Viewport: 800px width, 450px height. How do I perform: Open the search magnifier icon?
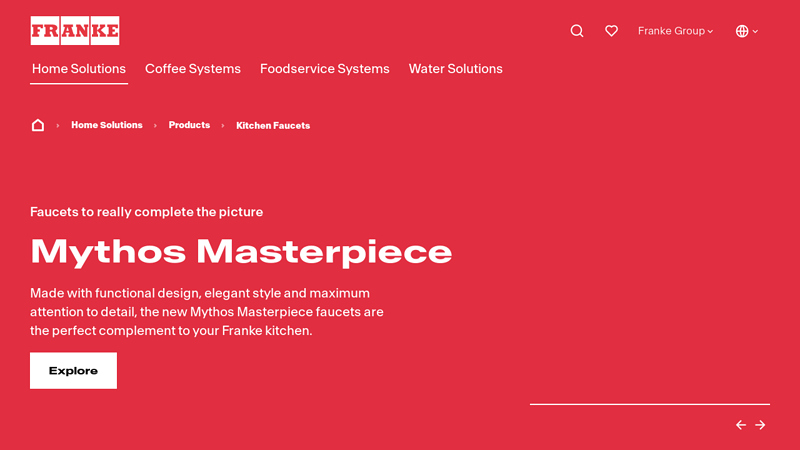(x=577, y=31)
